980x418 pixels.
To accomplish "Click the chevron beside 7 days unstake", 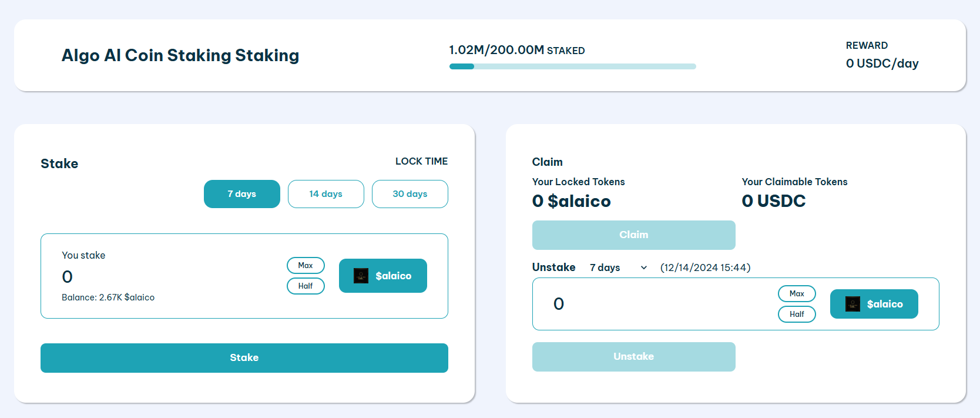I will pyautogui.click(x=644, y=268).
